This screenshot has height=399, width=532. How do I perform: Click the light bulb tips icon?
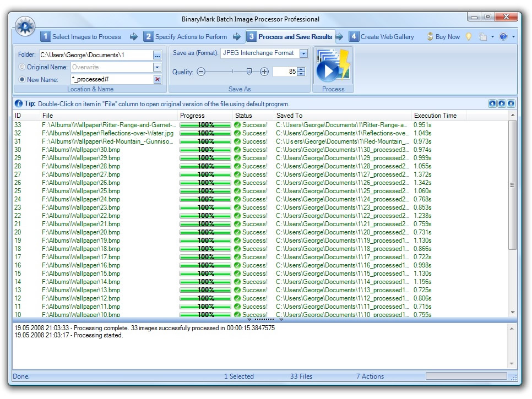coord(469,37)
